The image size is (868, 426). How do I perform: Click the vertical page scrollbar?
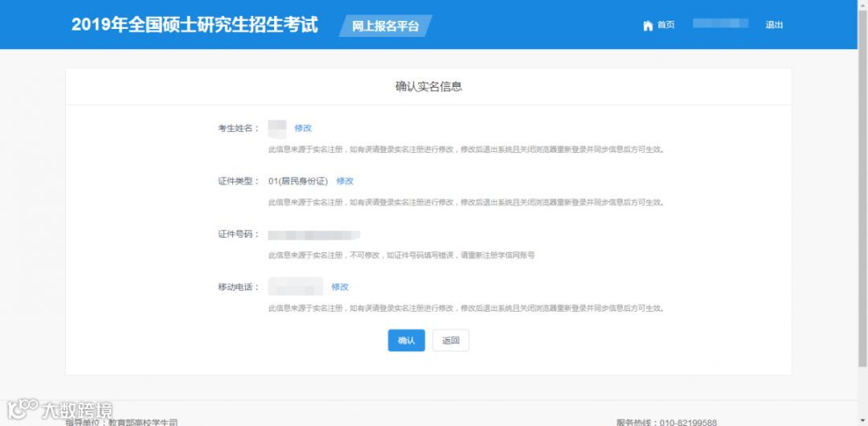pyautogui.click(x=862, y=188)
